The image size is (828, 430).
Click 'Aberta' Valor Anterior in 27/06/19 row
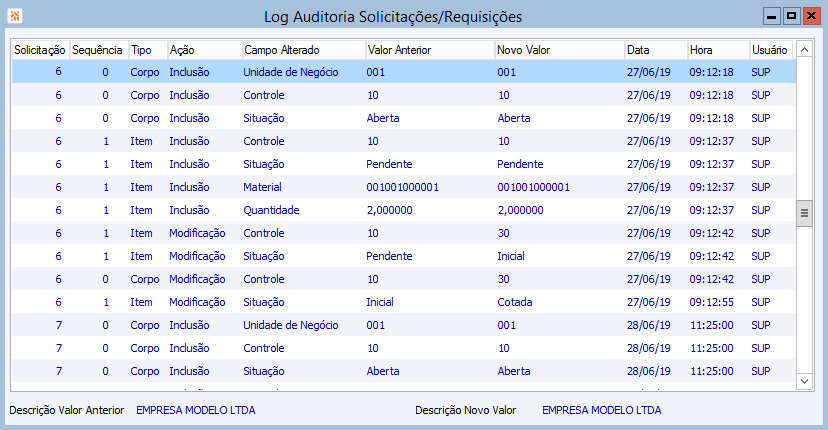coord(383,118)
